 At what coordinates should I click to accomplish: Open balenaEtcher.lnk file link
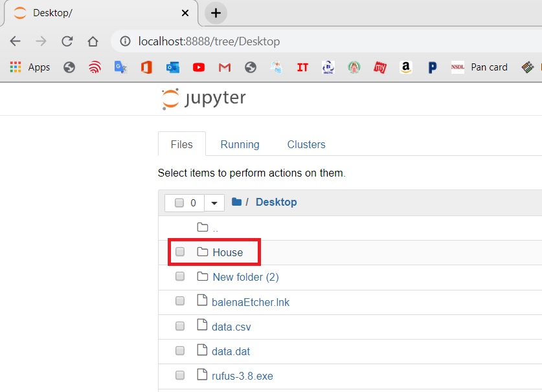[251, 302]
